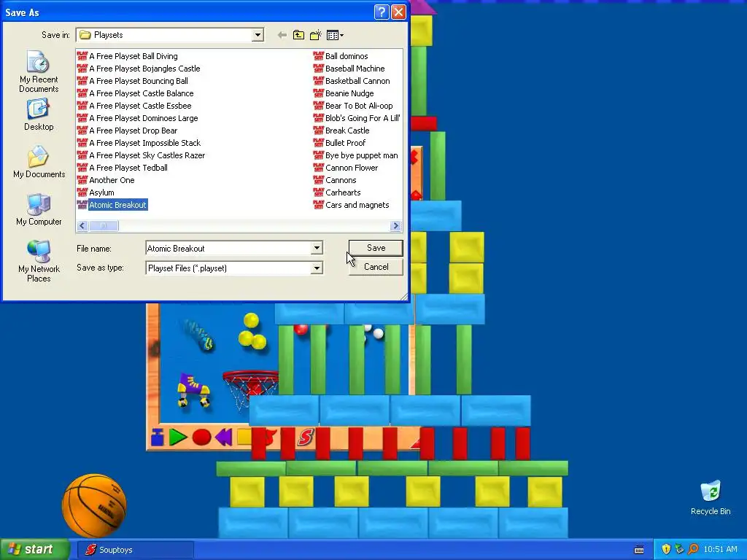Screen dimensions: 747x560
Task: Click the yellow square icon in Souptoys toolbox
Action: (244, 437)
